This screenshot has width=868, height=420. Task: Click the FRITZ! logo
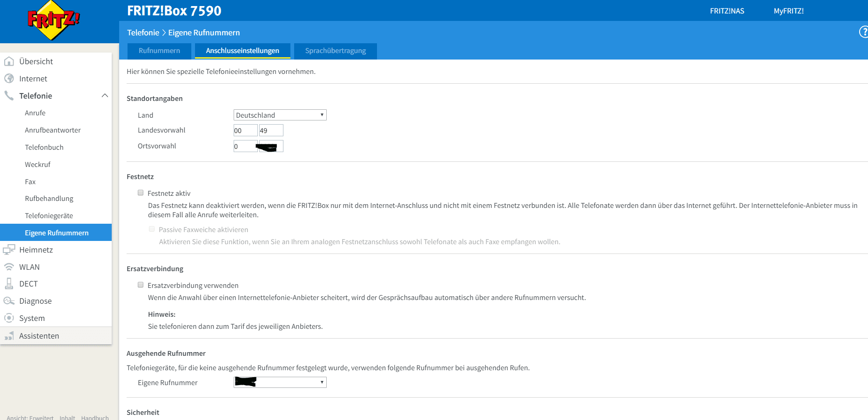pos(54,20)
